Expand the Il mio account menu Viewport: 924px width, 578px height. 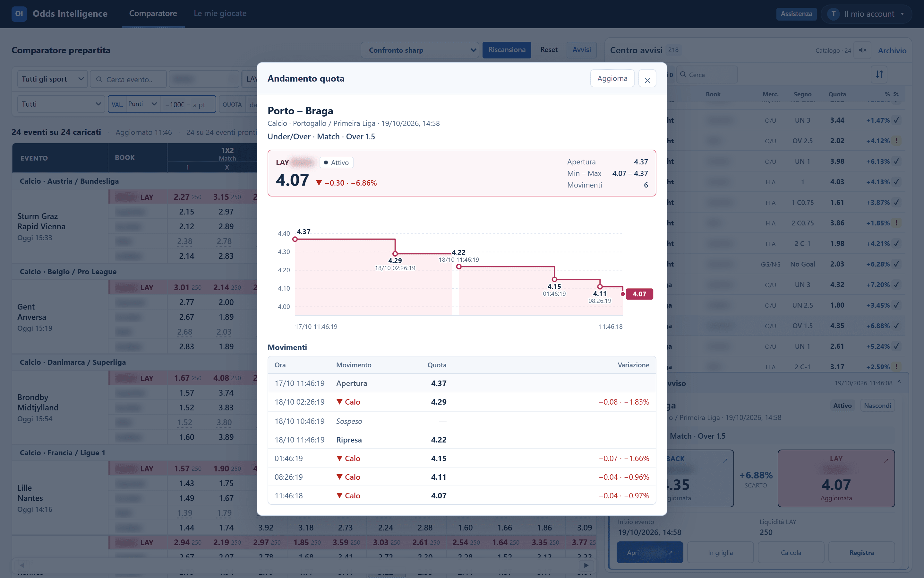tap(866, 14)
